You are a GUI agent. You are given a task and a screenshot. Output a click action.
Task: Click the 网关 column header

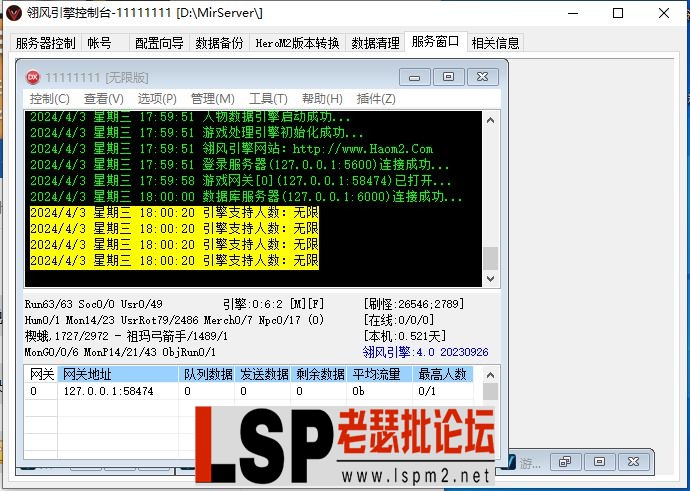point(41,374)
